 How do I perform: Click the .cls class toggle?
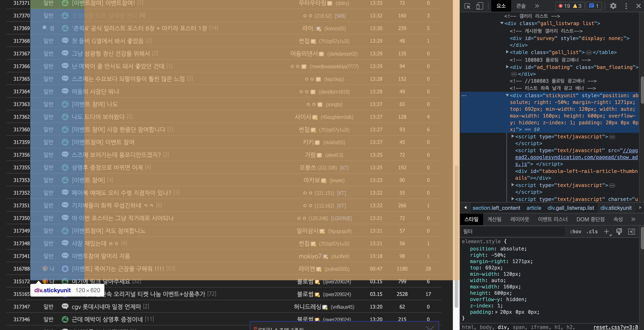592,231
